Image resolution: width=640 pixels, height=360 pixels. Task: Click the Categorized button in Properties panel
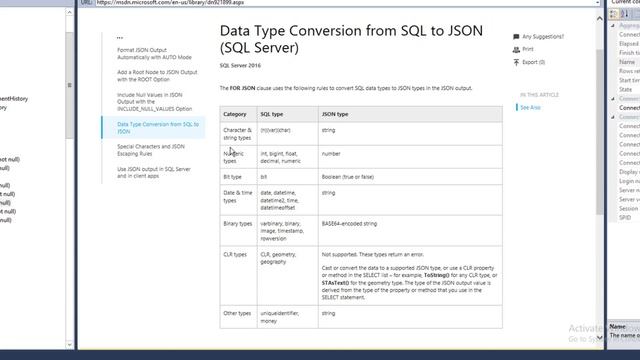[613, 14]
